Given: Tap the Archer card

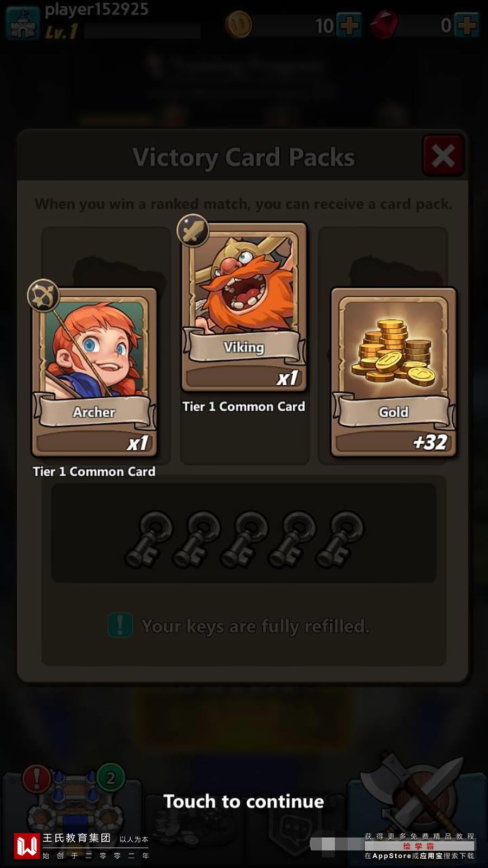Looking at the screenshot, I should click(x=94, y=372).
